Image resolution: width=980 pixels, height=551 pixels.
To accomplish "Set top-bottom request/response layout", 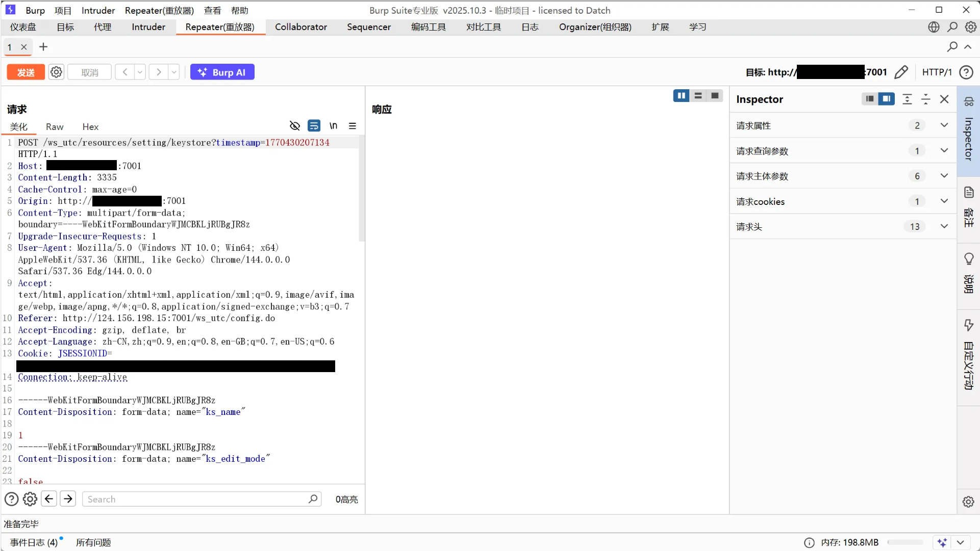I will click(698, 96).
